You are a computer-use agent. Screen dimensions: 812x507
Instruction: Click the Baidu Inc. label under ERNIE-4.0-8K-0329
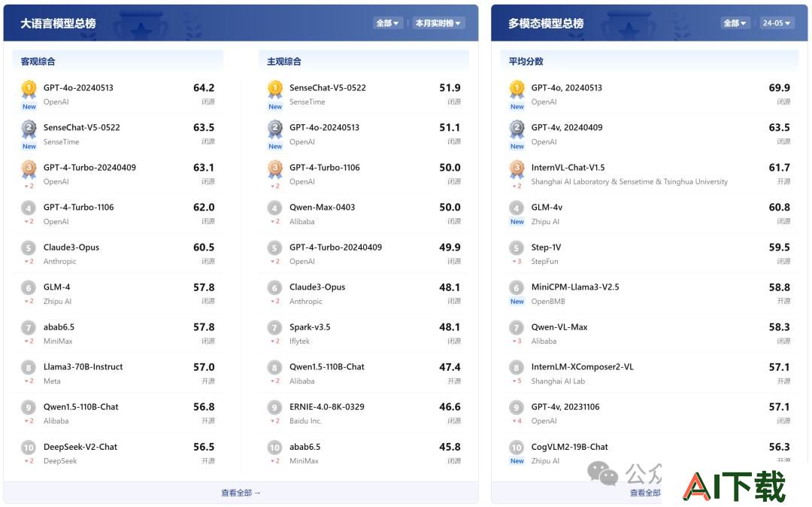click(305, 420)
